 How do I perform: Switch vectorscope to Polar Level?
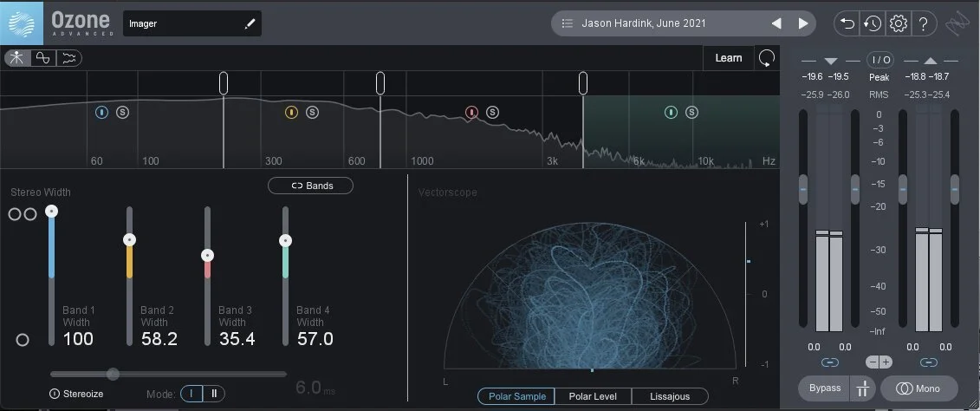[593, 396]
